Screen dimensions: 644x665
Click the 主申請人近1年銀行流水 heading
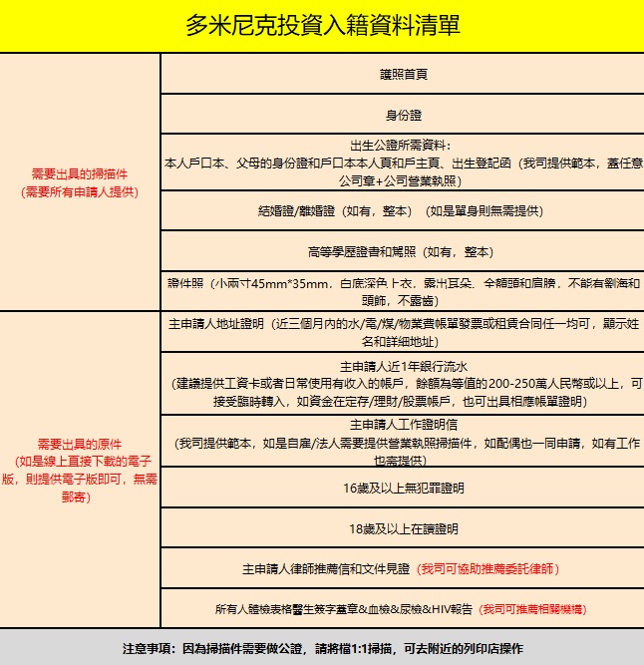[403, 365]
